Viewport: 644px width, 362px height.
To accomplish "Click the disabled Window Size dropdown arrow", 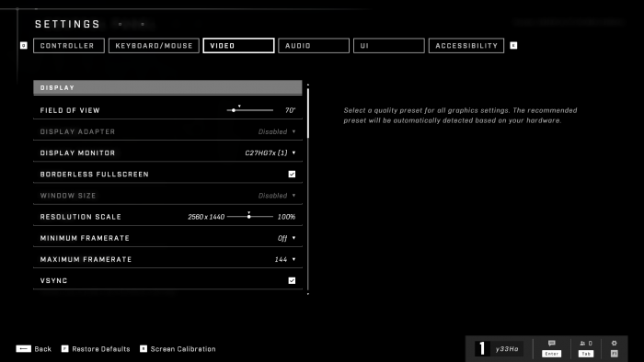I will pyautogui.click(x=293, y=196).
